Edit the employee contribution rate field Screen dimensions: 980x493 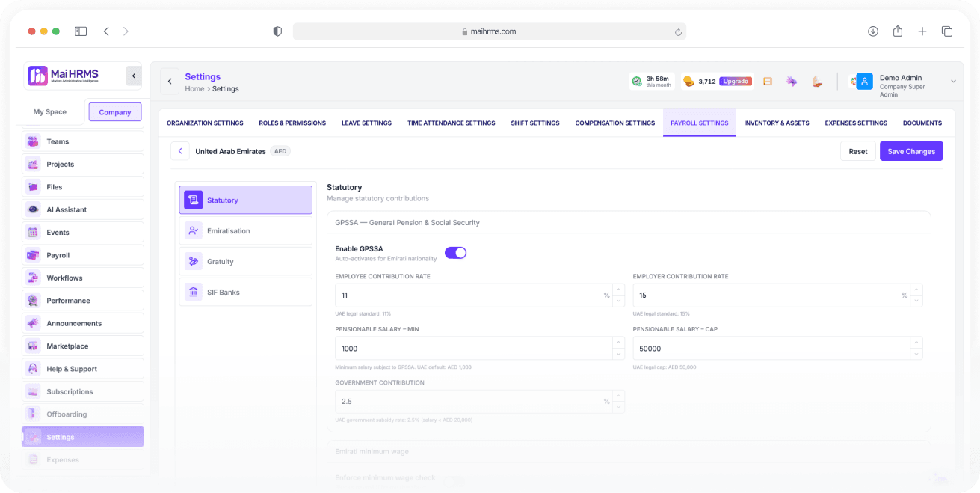point(474,296)
